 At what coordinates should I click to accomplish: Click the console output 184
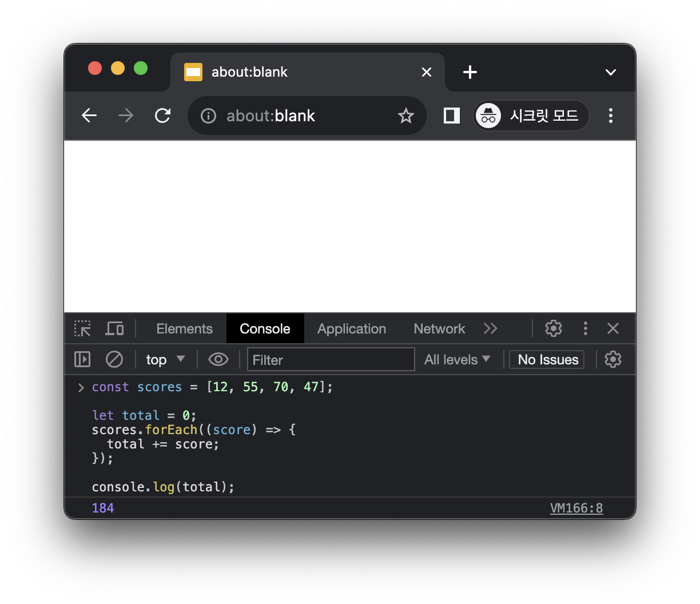[103, 508]
